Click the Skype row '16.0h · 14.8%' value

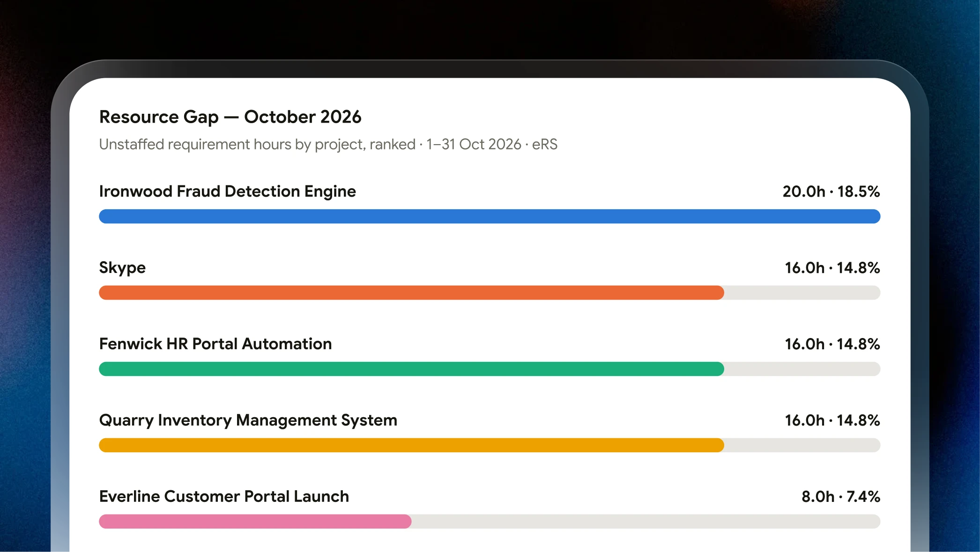832,268
